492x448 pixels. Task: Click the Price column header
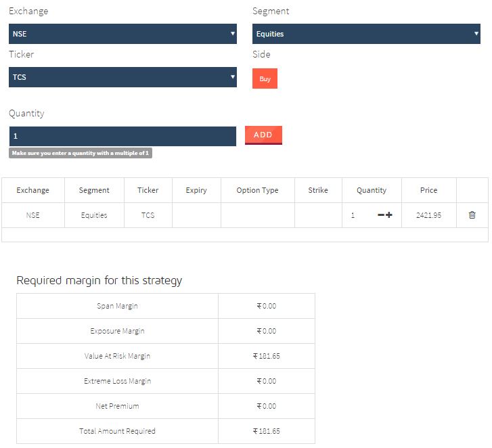click(428, 190)
